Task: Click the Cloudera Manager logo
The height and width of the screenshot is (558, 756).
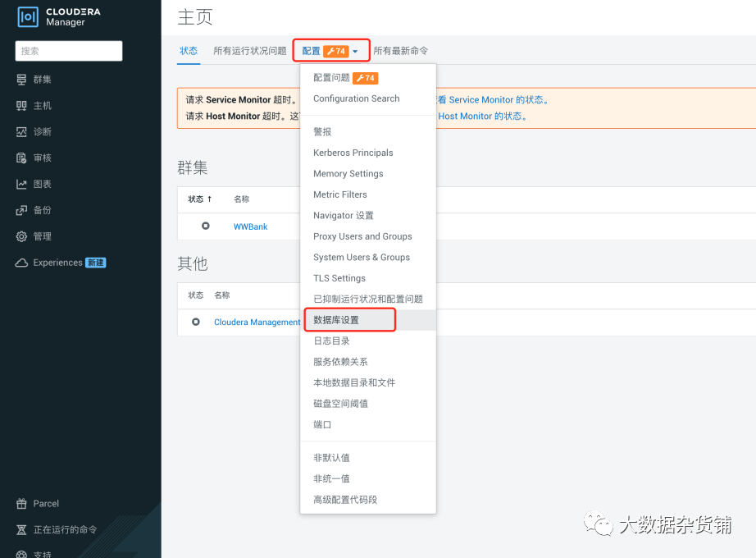Action: (59, 17)
